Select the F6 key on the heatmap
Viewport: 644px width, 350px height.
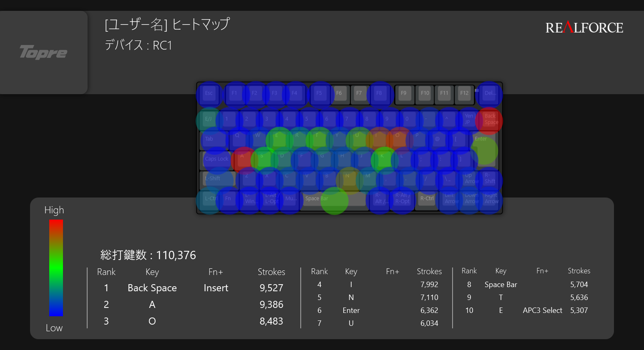coord(340,94)
